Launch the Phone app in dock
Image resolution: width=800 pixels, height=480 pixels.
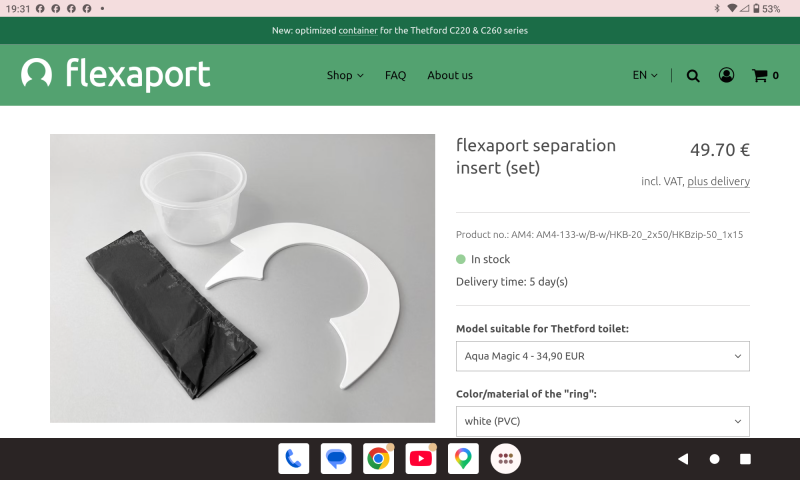[293, 459]
